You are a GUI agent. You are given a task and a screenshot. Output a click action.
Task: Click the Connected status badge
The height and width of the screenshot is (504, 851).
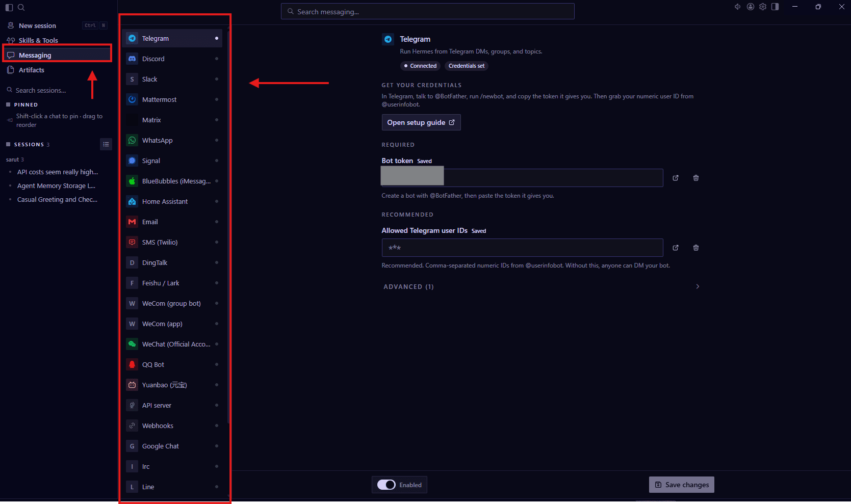tap(420, 66)
